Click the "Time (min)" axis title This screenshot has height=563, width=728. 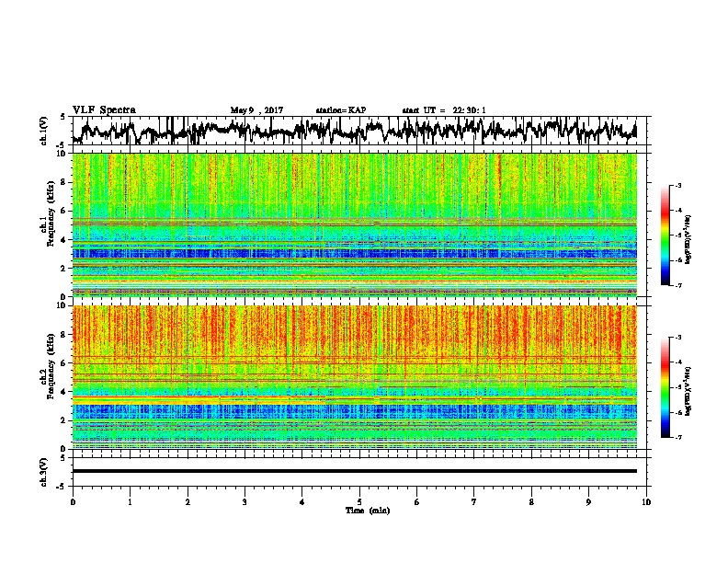[x=368, y=511]
